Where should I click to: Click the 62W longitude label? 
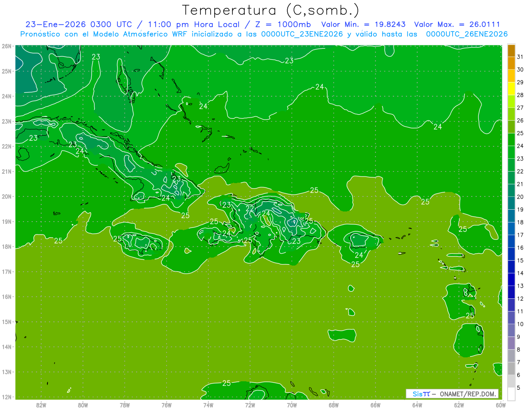[459, 405]
